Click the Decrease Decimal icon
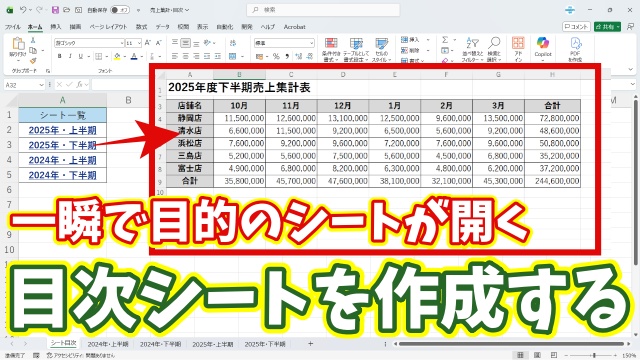 tap(309, 56)
